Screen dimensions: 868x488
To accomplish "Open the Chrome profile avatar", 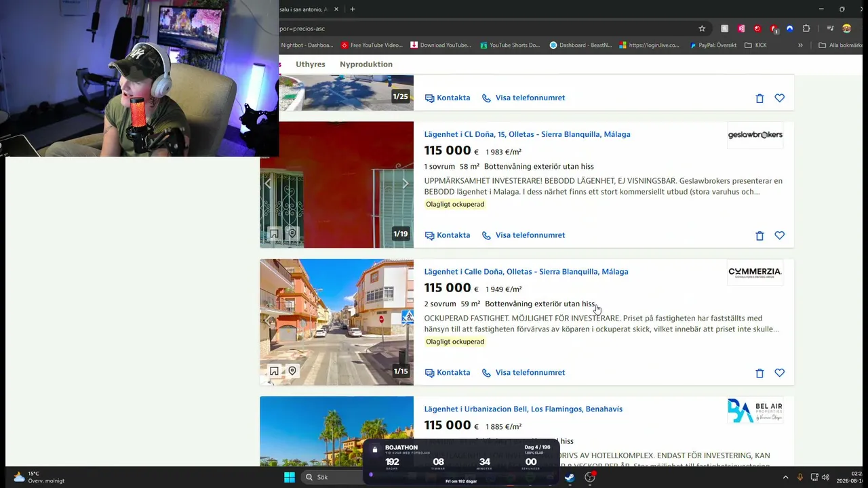I will 846,28.
